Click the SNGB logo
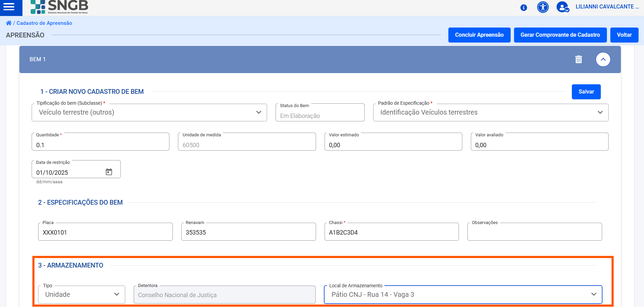644x307 pixels. pos(60,7)
